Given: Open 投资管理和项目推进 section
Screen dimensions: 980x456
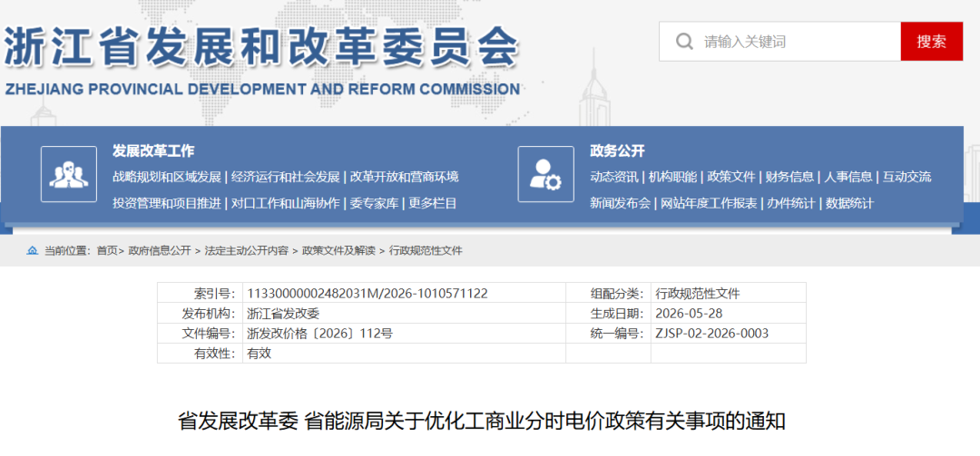Looking at the screenshot, I should [167, 203].
